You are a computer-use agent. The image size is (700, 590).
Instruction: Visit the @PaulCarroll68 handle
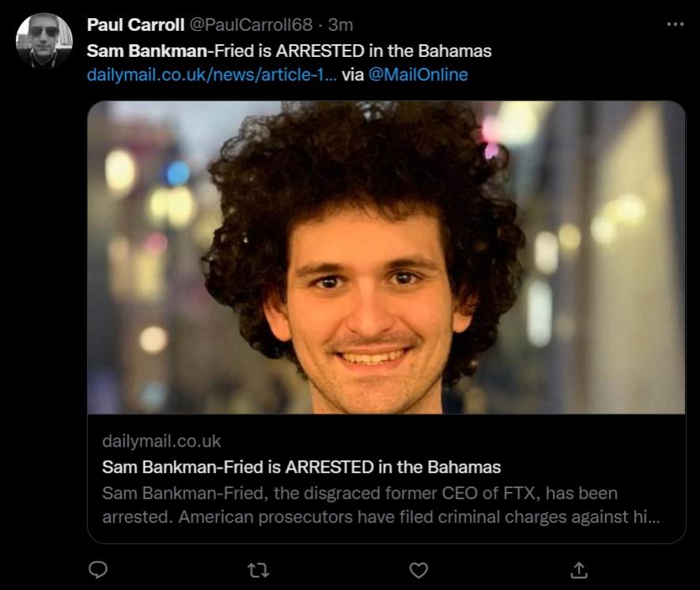pyautogui.click(x=251, y=25)
